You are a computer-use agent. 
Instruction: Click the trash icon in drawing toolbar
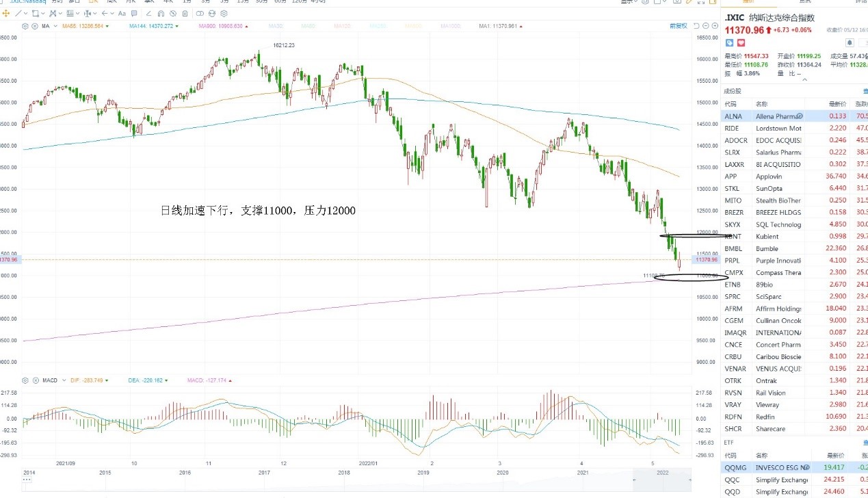coord(185,14)
